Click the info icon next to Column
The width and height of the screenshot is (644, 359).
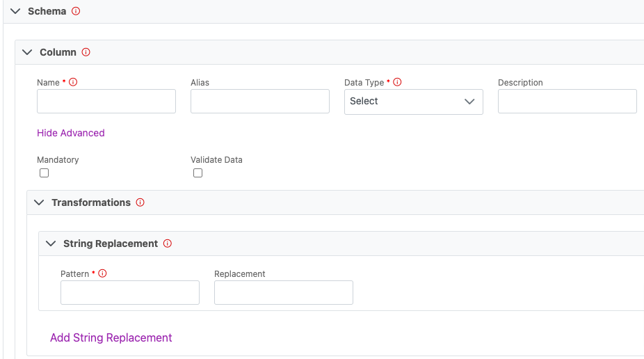[86, 52]
